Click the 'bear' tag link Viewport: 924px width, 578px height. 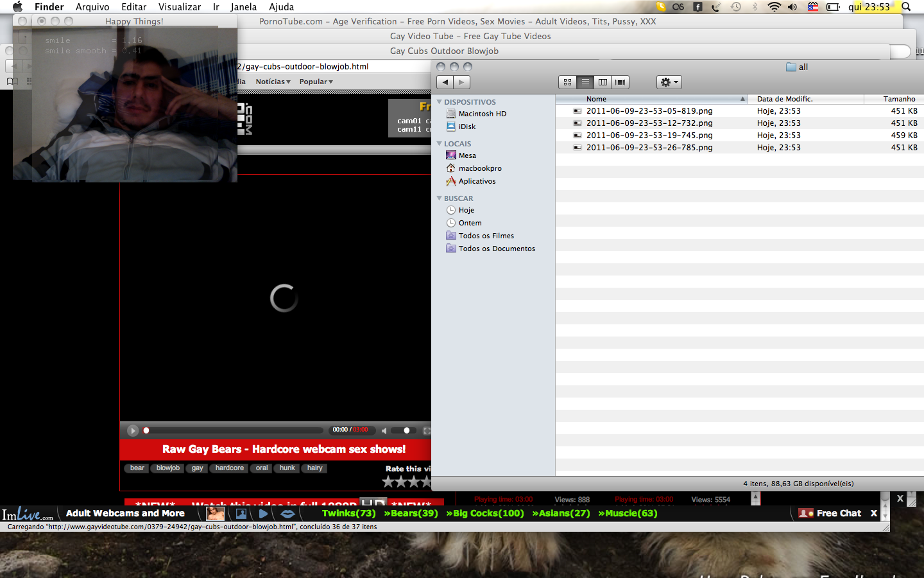(x=137, y=468)
